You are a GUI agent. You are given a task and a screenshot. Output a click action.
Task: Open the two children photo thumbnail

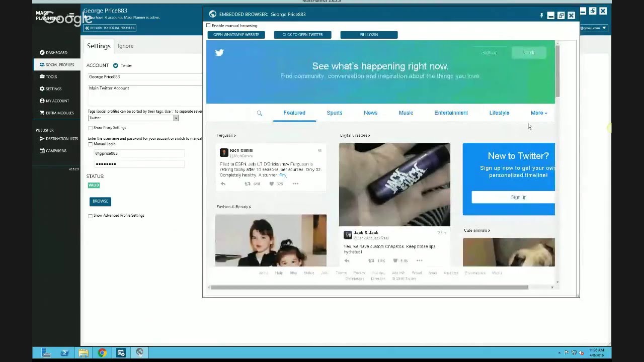(271, 240)
